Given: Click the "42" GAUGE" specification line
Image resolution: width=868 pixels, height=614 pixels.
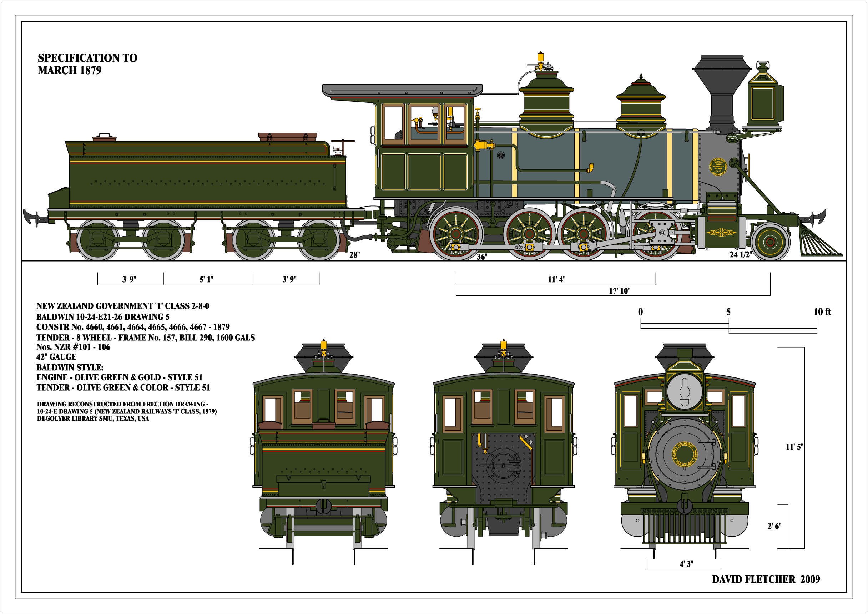Looking at the screenshot, I should [56, 357].
